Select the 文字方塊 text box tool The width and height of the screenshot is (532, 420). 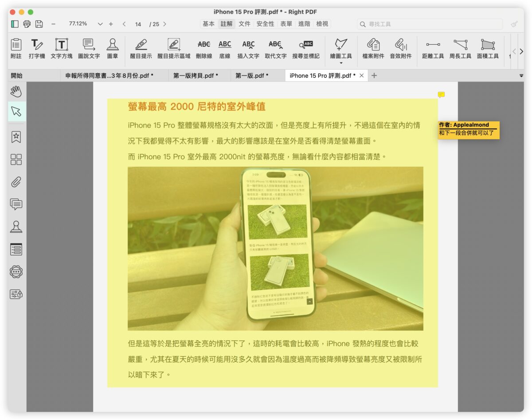tap(62, 48)
